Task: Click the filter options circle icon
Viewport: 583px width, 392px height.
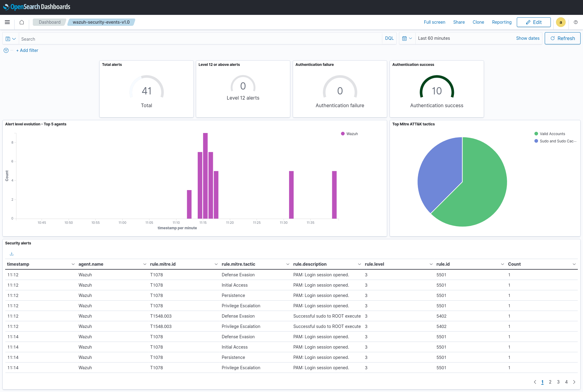Action: coord(6,50)
